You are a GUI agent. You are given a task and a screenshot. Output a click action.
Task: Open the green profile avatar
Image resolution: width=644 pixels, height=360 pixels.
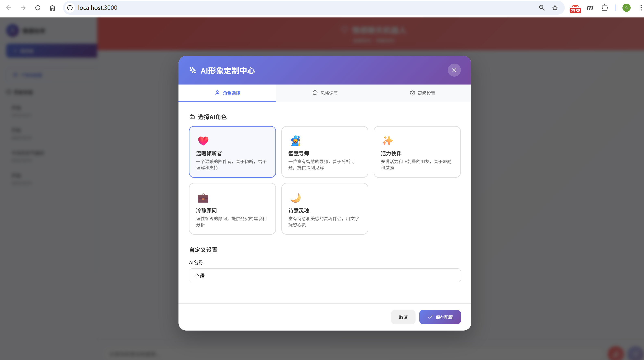[x=626, y=8]
